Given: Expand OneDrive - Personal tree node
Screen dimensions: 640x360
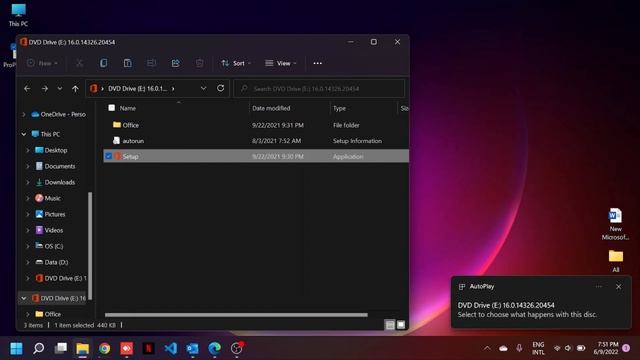Looking at the screenshot, I should click(24, 115).
